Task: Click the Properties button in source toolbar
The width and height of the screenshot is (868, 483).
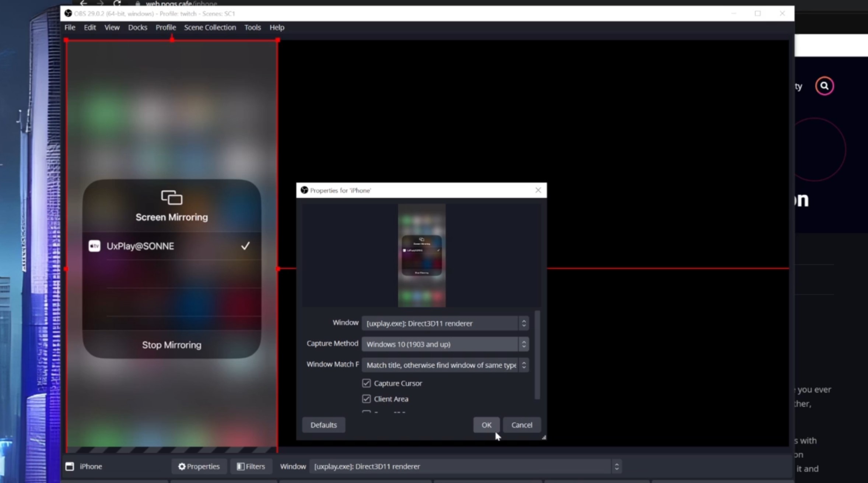Action: pos(199,466)
